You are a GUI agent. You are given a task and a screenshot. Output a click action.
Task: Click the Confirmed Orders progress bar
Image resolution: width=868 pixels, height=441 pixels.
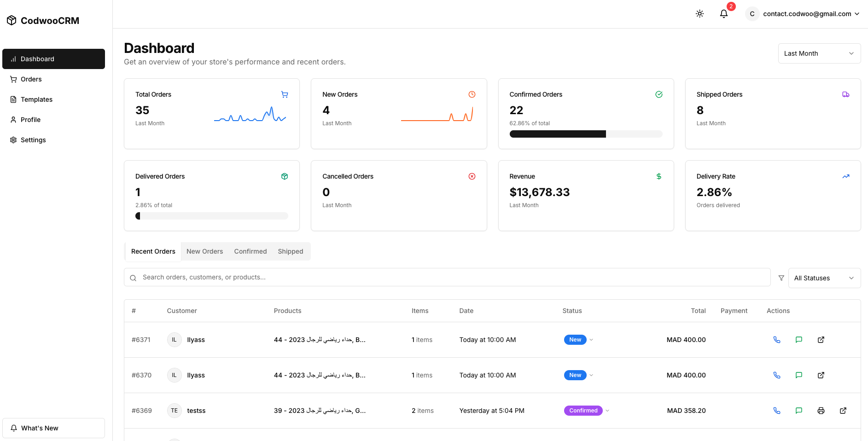586,134
